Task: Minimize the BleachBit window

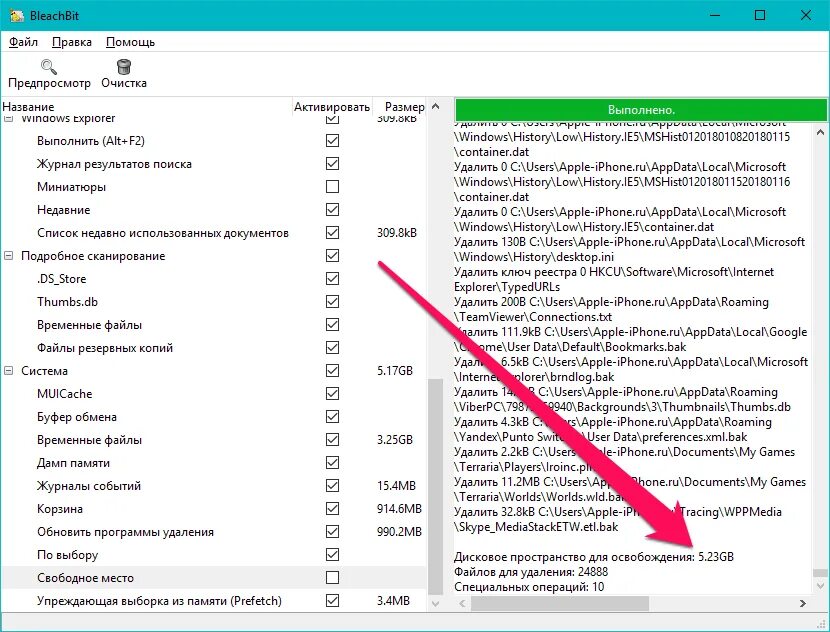Action: 715,15
